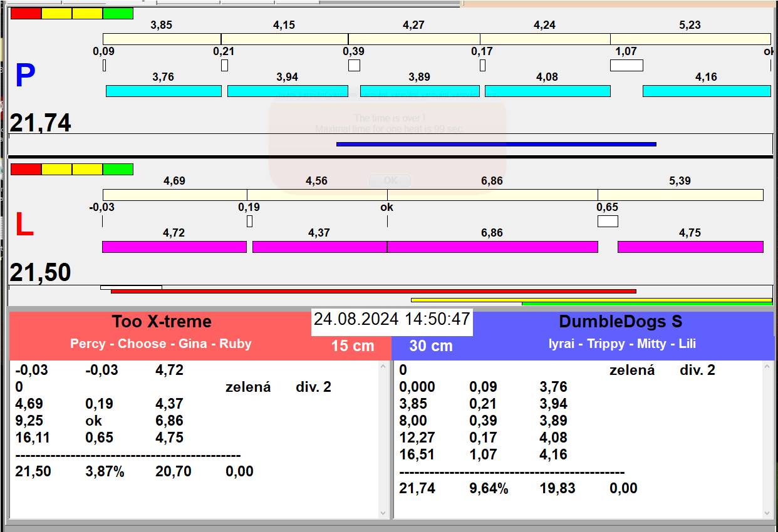Select the DumbleDogs S team header

(x=621, y=322)
